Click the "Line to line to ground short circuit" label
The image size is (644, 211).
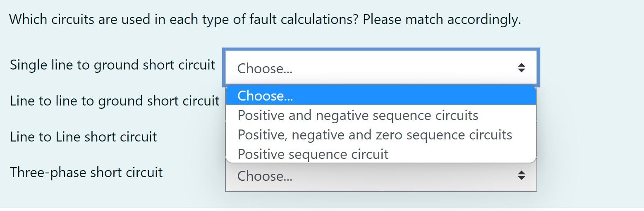[115, 101]
